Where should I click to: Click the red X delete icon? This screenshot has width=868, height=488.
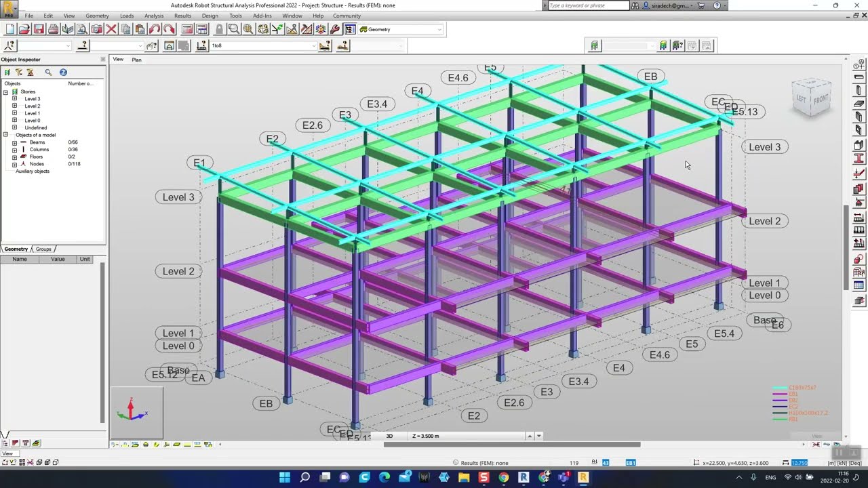[111, 29]
